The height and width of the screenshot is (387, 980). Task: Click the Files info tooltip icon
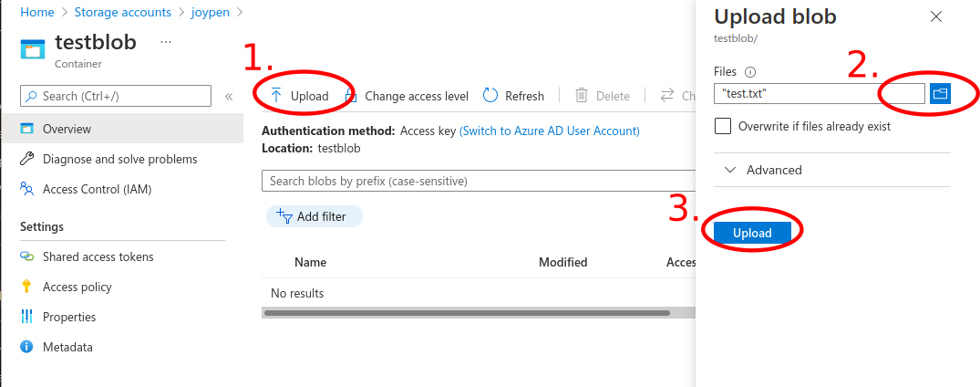(751, 71)
